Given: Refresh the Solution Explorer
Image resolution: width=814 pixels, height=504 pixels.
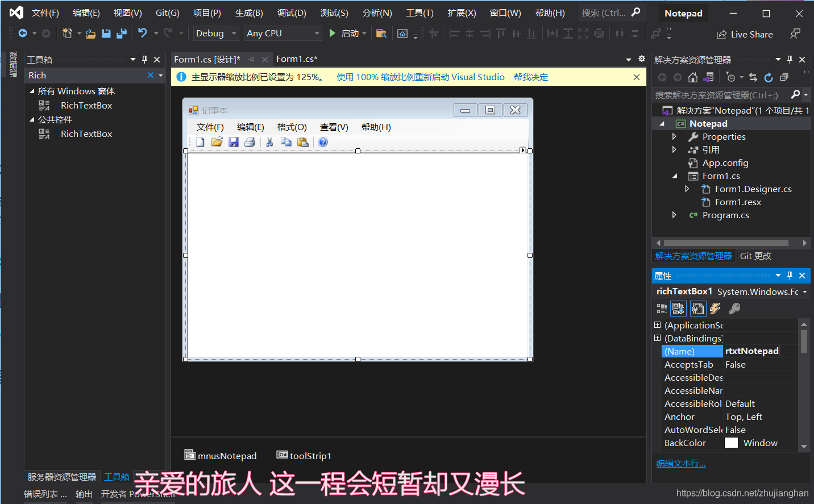Looking at the screenshot, I should tap(769, 77).
